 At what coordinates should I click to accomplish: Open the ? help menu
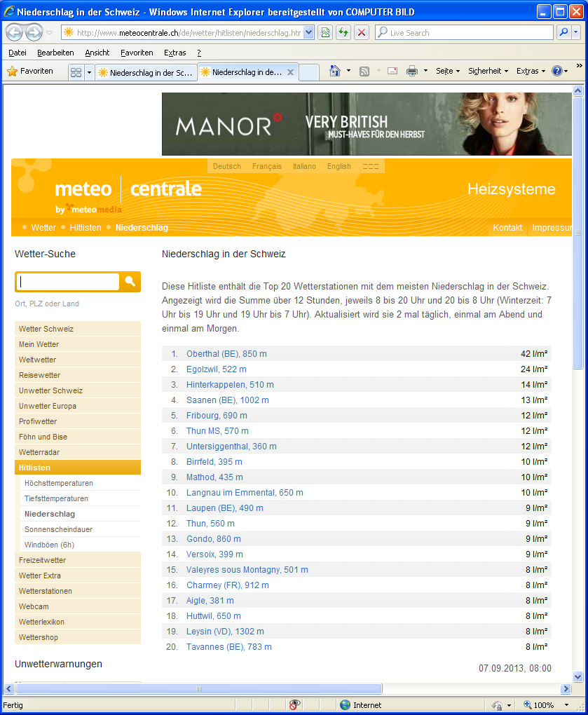click(199, 53)
